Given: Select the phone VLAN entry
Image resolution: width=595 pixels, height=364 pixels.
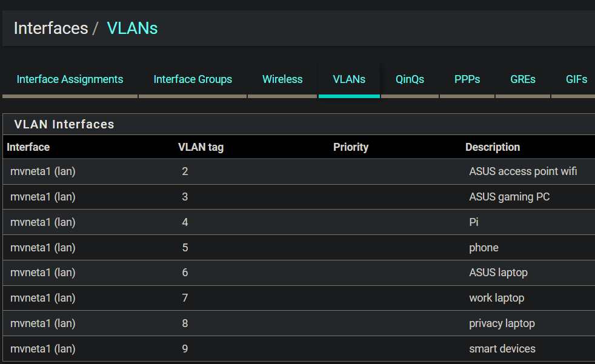Looking at the screenshot, I should point(484,248).
